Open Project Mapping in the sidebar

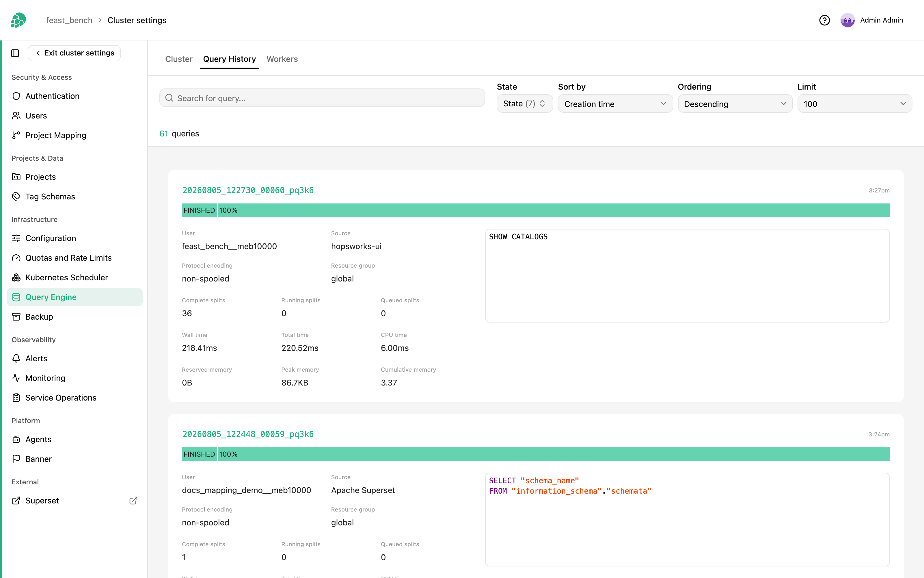click(x=75, y=135)
